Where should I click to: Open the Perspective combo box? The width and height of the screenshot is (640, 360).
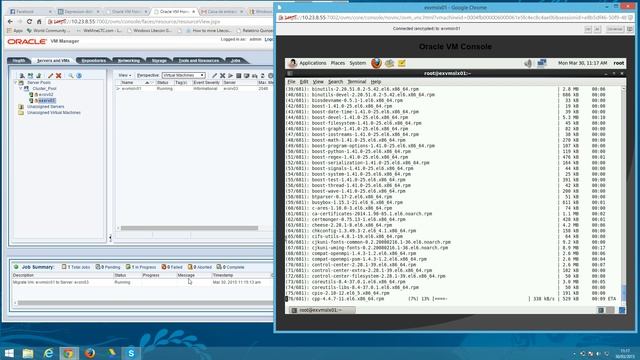tap(183, 76)
